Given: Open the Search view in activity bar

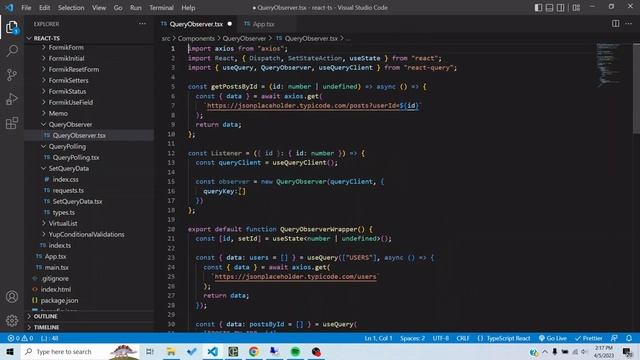Looking at the screenshot, I should point(12,51).
